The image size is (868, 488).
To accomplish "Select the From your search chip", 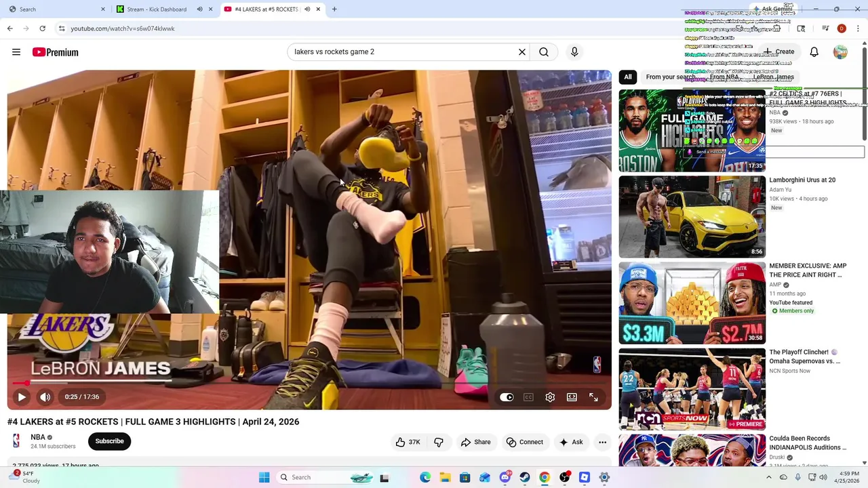I will point(670,77).
